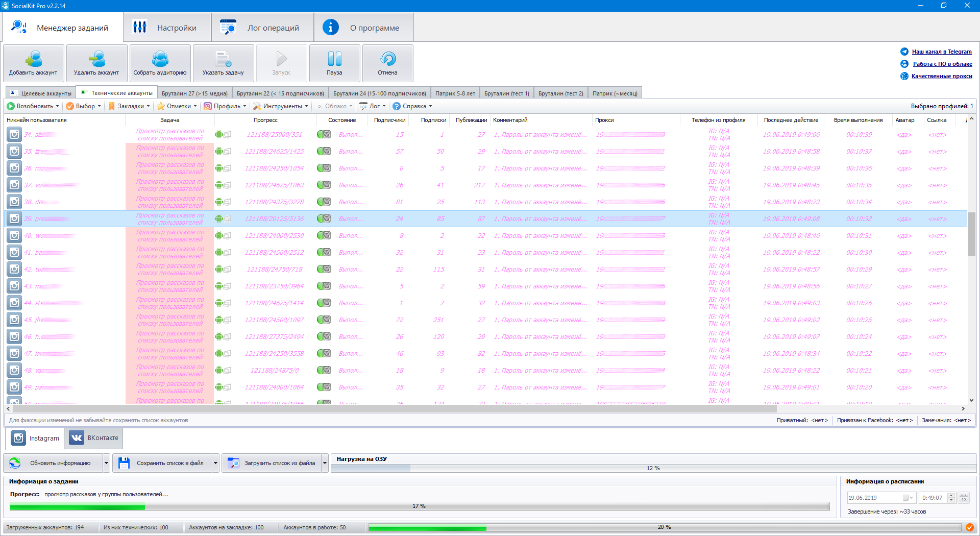Screen dimensions: 980x536
Task: Toggle the state switch in row 43
Action: point(324,286)
